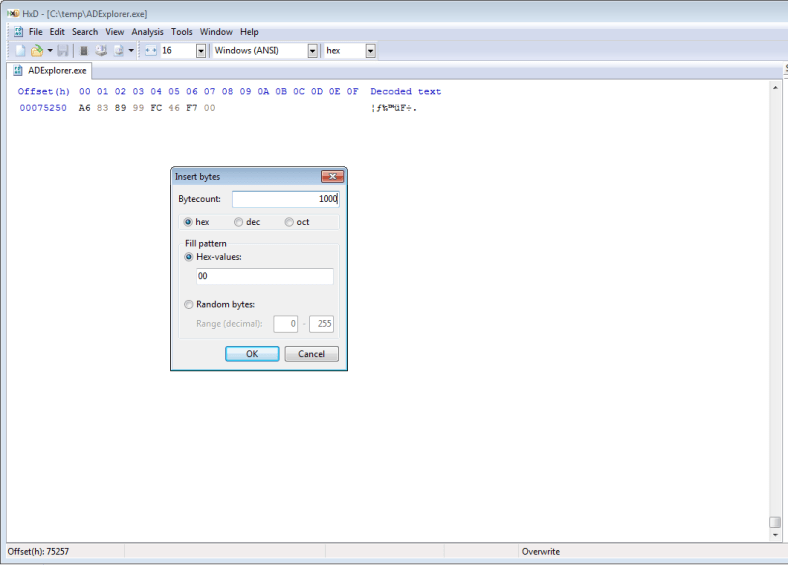Screen dimensions: 788x565
Task: Click the Open RAM icon in toolbar
Action: coord(84,50)
